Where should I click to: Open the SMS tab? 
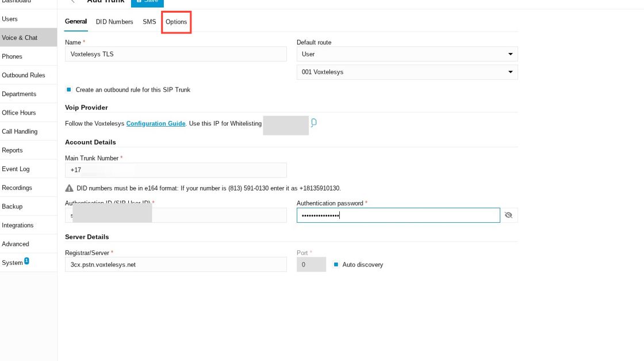(x=149, y=22)
